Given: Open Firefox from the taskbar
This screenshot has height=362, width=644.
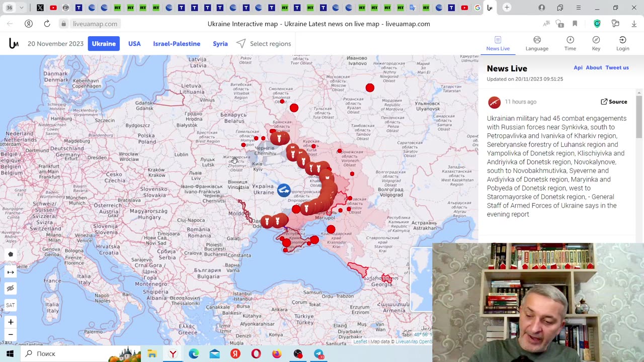Looking at the screenshot, I should click(x=277, y=354).
